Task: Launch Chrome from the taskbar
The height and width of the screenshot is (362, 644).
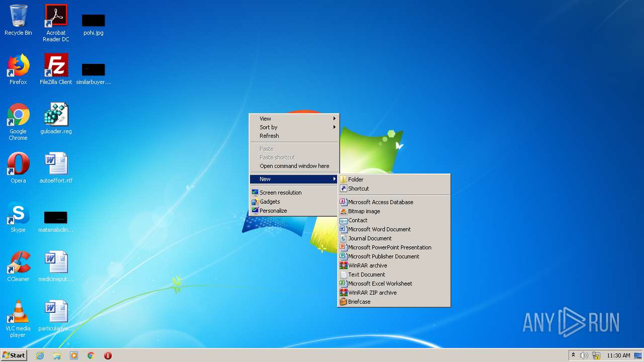Action: tap(91, 355)
